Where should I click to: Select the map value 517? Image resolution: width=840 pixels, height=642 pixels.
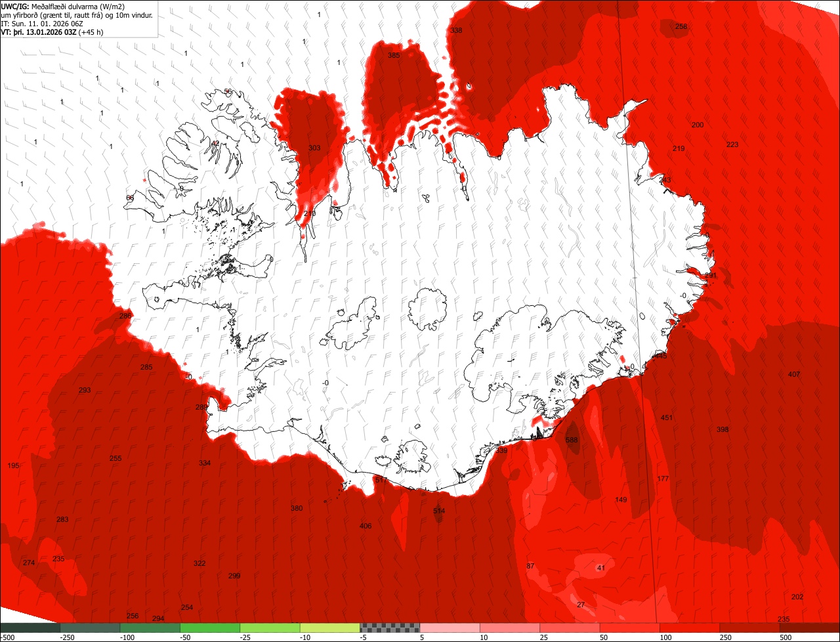point(381,480)
